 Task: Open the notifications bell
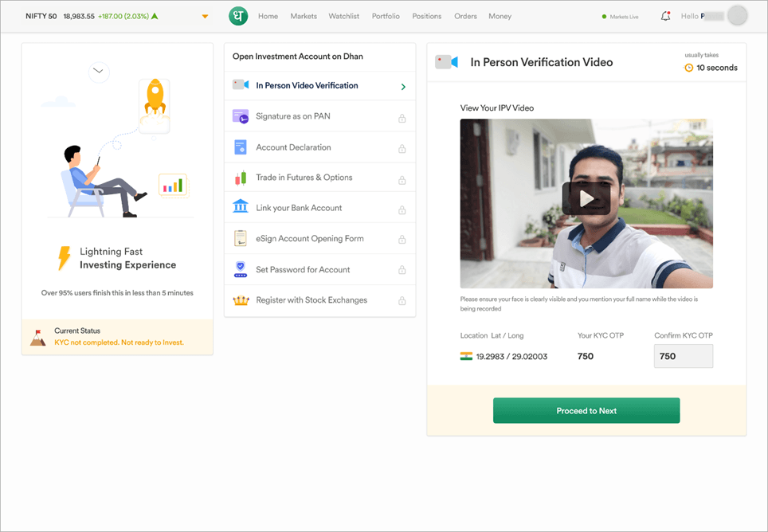[665, 16]
